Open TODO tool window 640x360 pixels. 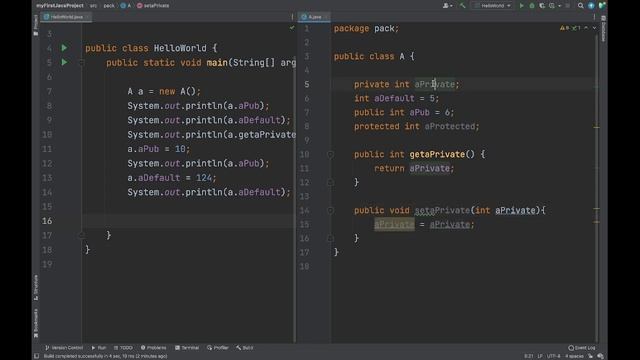(x=123, y=348)
